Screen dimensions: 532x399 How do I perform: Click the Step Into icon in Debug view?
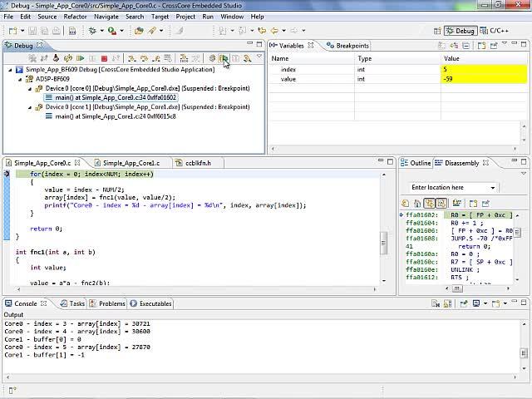point(131,58)
